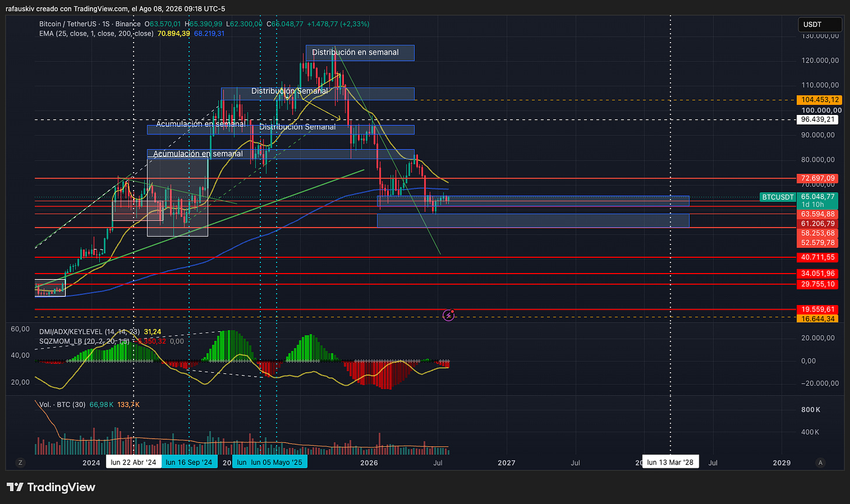The height and width of the screenshot is (504, 850).
Task: Click the Z timezone icon on time axis
Action: (x=20, y=463)
